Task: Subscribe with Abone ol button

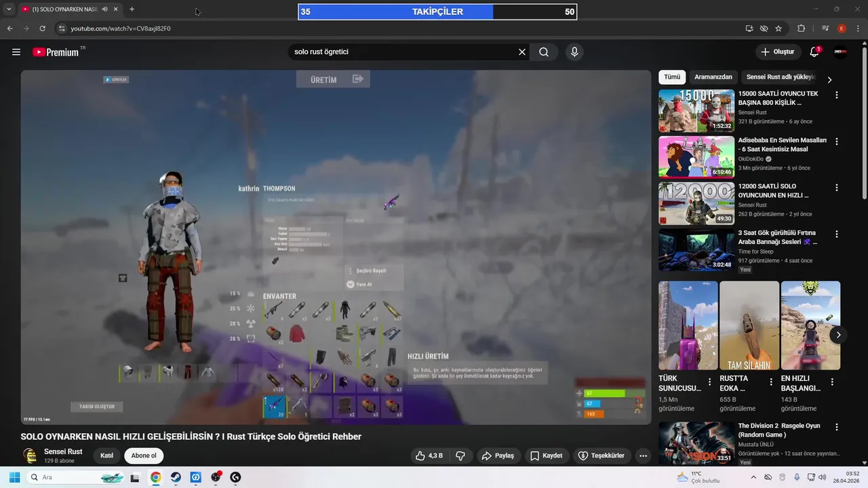Action: point(144,455)
